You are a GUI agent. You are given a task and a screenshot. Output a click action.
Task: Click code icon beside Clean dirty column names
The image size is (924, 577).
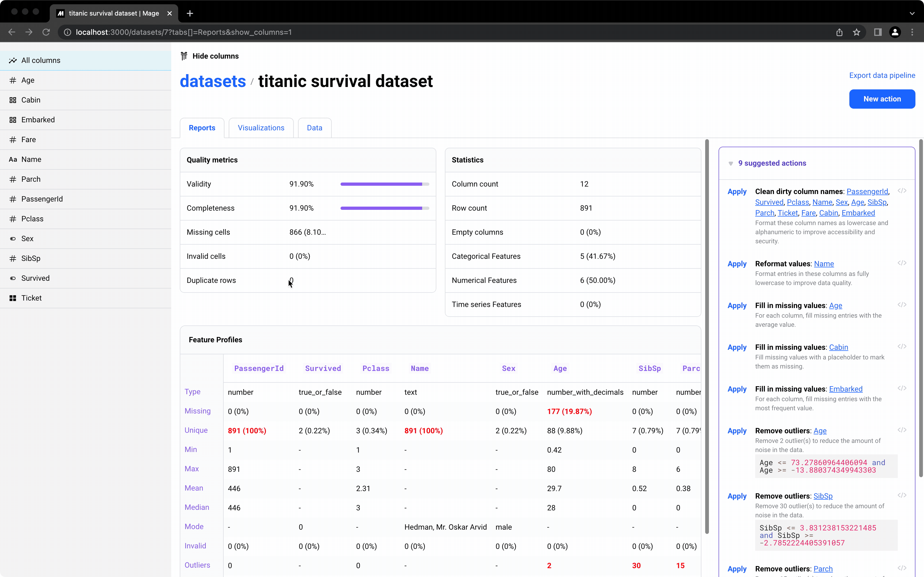point(902,191)
